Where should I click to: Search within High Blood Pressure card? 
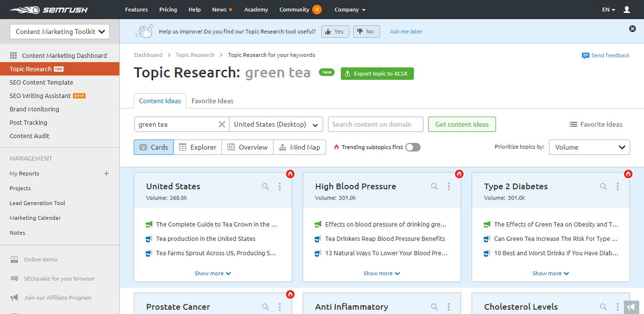point(434,186)
